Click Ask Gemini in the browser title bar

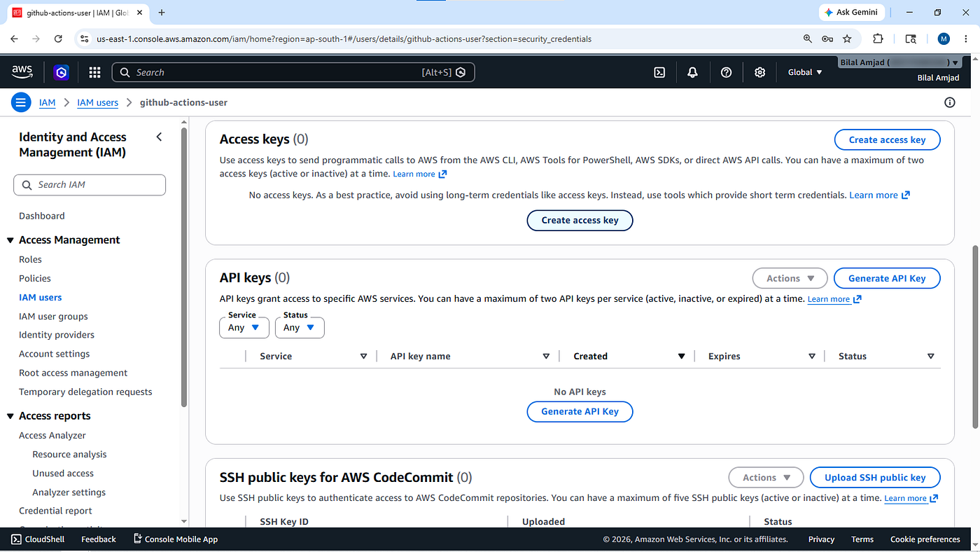coord(850,13)
